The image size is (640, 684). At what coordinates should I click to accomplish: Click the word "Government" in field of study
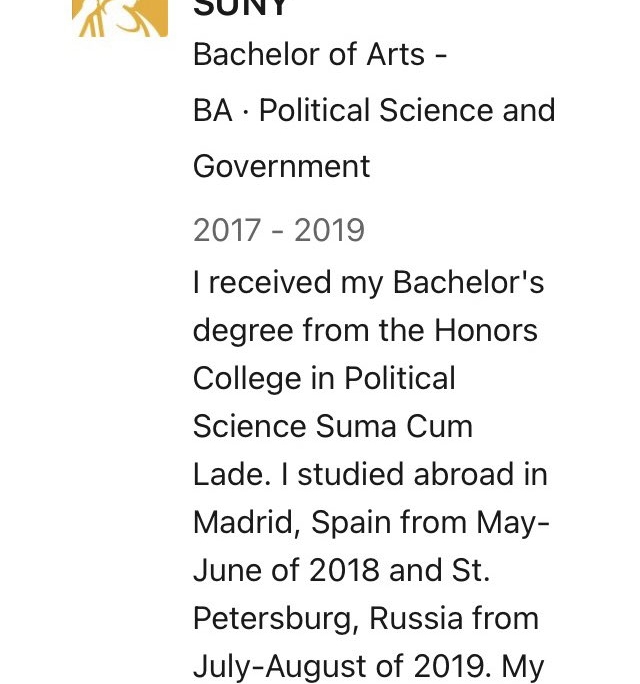(x=281, y=167)
